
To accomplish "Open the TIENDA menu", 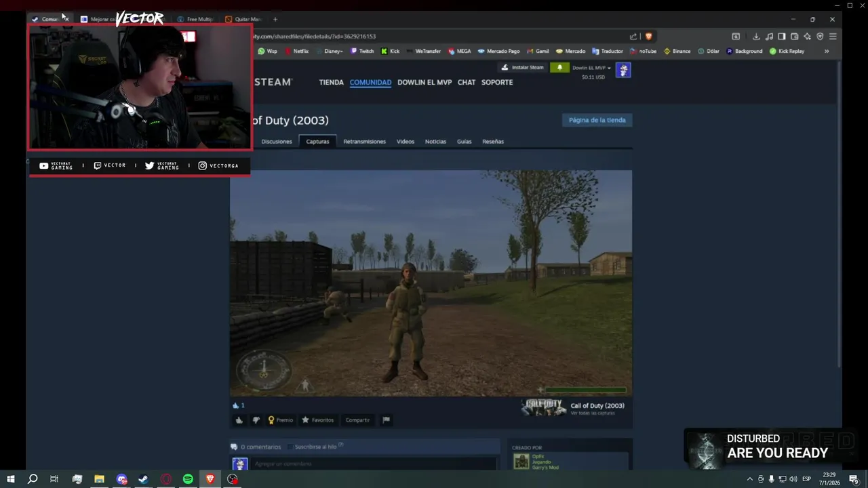I will [x=331, y=82].
